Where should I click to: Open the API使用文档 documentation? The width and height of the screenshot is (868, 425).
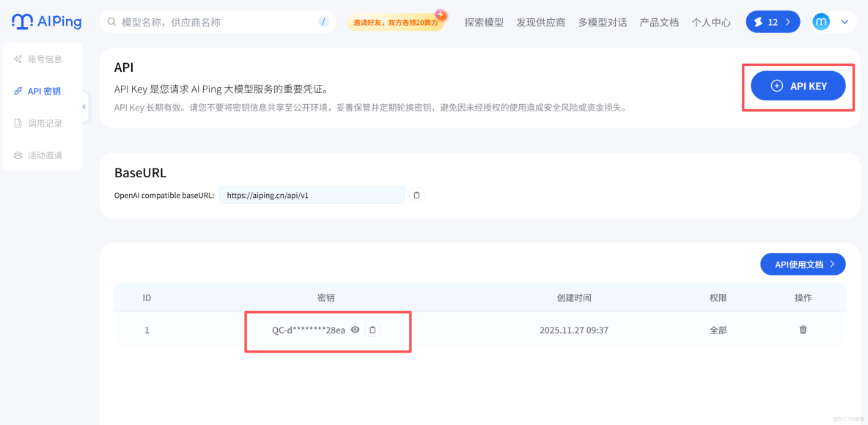802,264
